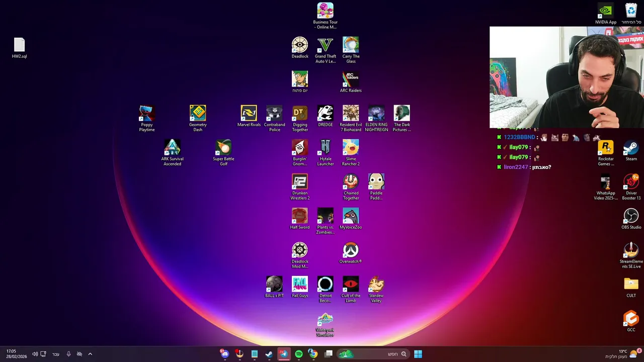Launch Cult of the Lamb icon
644x362 pixels.
pyautogui.click(x=351, y=289)
